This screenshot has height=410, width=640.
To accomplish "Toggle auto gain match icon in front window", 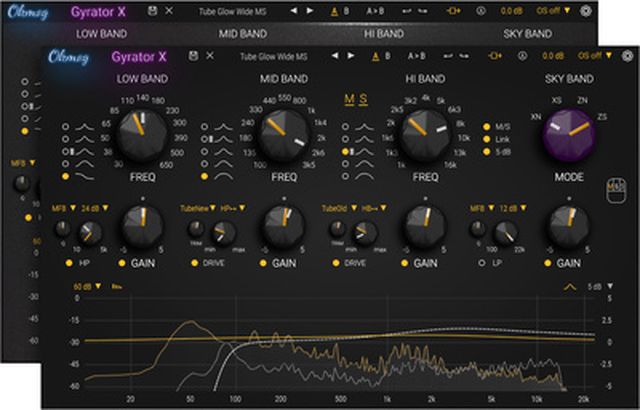I will pos(495,55).
